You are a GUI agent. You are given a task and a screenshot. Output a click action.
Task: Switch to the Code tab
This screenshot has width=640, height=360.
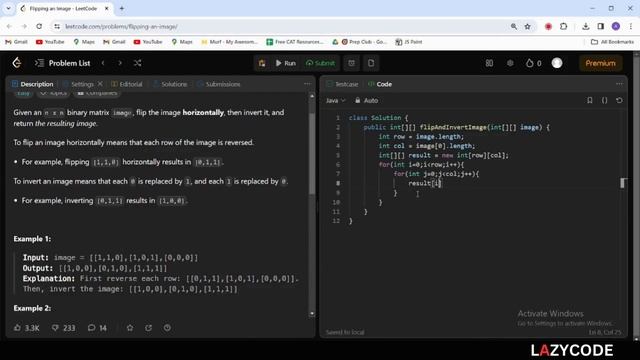point(380,84)
